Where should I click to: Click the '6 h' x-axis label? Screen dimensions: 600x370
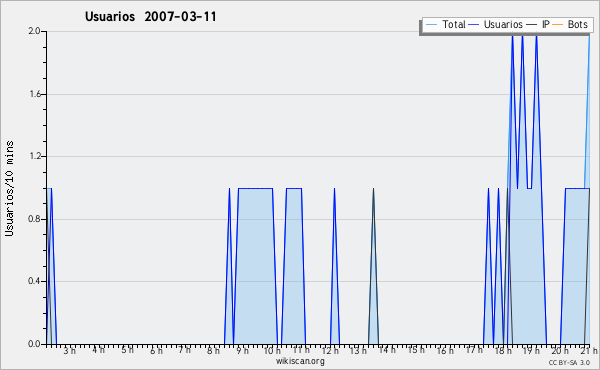156,350
